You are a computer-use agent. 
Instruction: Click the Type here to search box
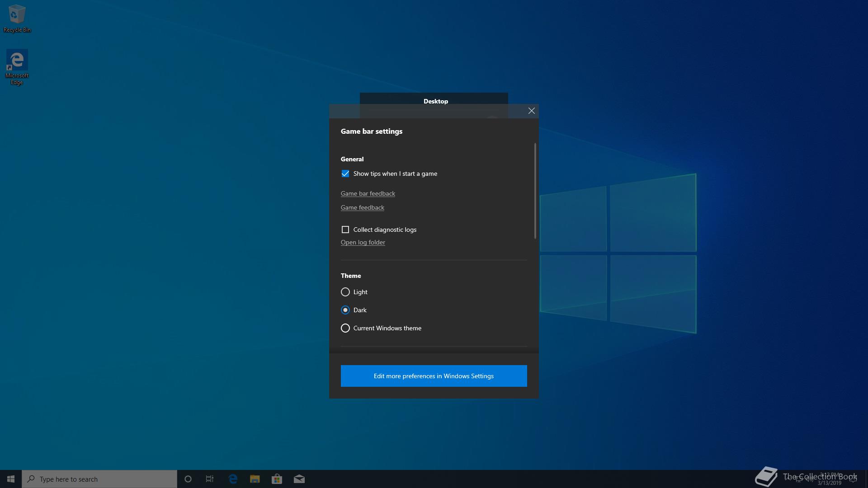(x=99, y=479)
